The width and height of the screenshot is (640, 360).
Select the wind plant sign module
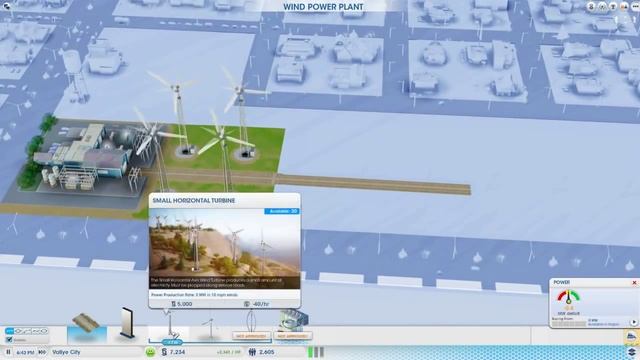pos(127,324)
